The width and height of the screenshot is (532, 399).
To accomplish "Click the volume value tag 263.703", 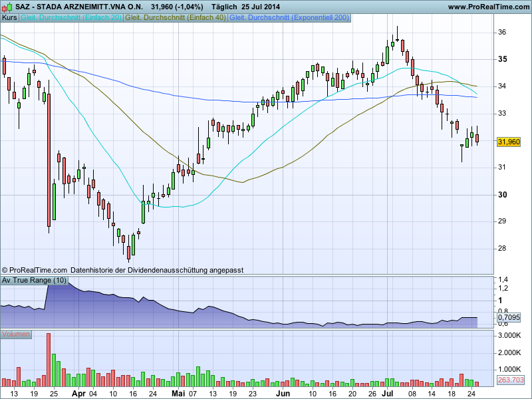I will [510, 380].
